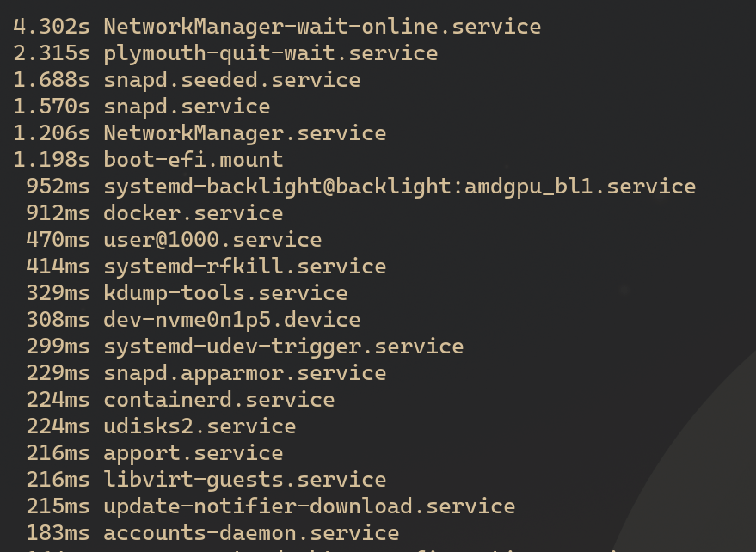Select the snapd.apparmor.service text

tap(244, 373)
